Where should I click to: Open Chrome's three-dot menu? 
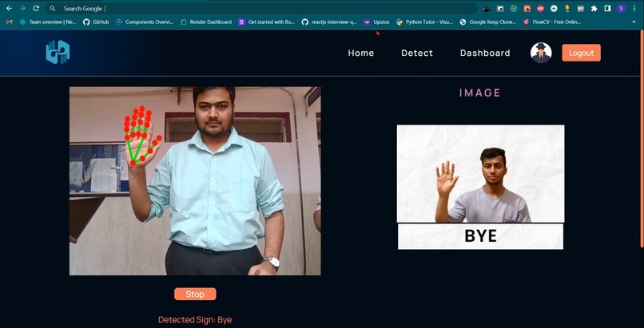point(635,9)
